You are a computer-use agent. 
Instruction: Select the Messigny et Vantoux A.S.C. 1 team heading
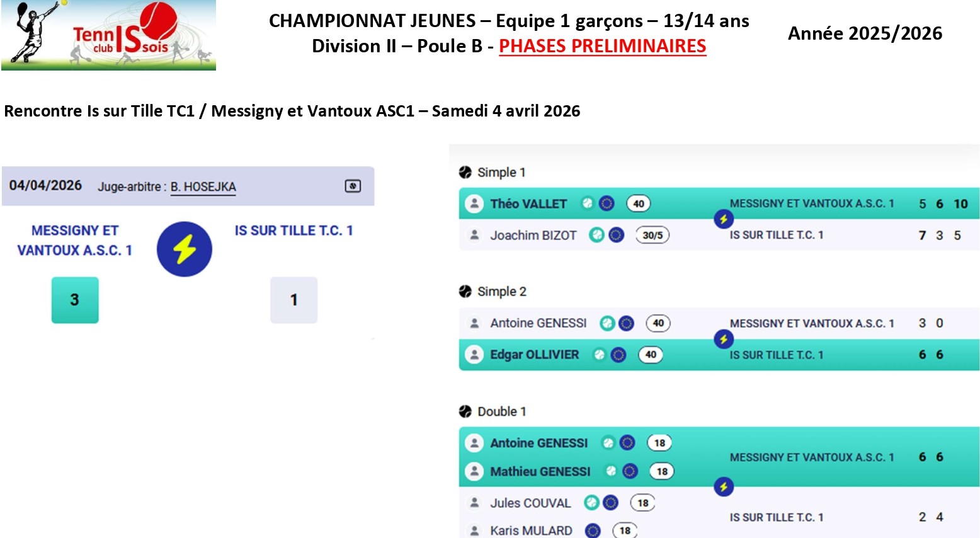tap(75, 240)
